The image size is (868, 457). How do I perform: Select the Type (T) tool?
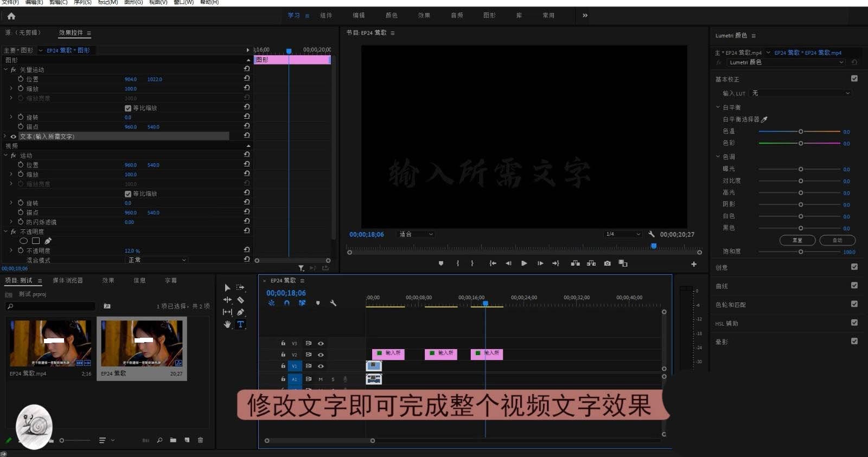tap(240, 324)
